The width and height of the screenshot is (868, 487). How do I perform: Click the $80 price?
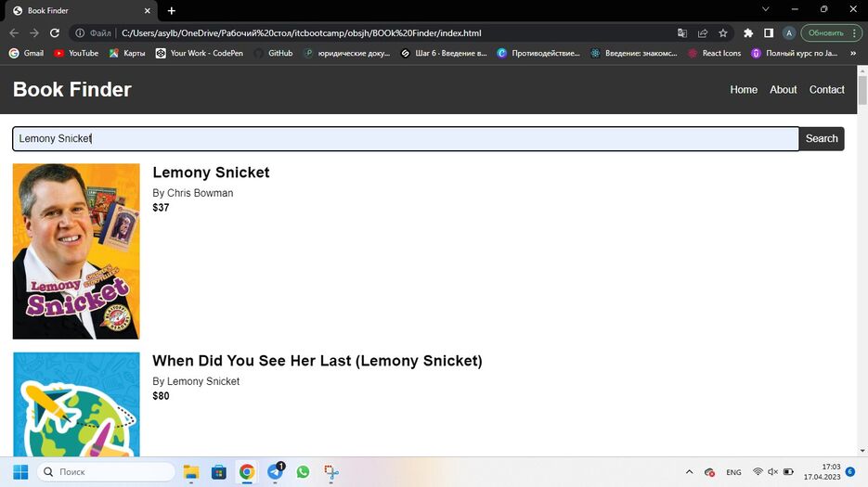pos(161,396)
